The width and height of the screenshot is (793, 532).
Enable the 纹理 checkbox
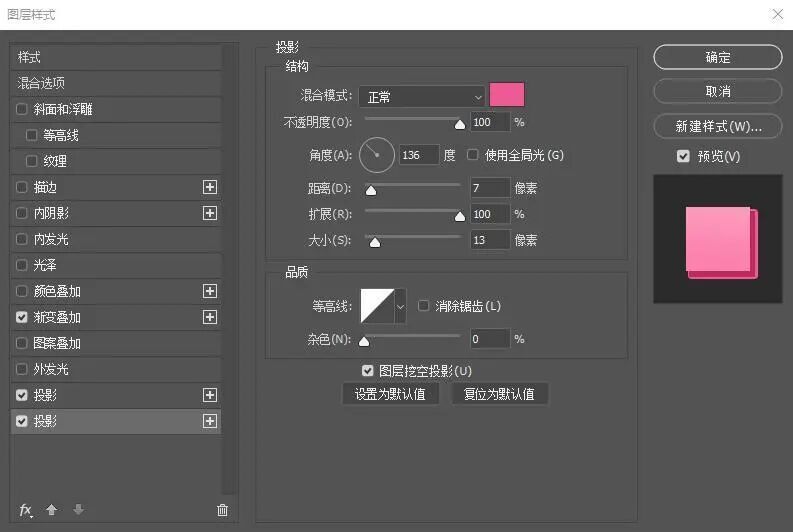[x=31, y=161]
